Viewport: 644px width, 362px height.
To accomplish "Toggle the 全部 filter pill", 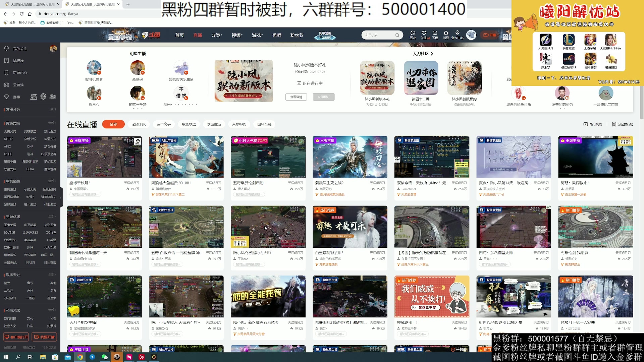I will [x=113, y=124].
